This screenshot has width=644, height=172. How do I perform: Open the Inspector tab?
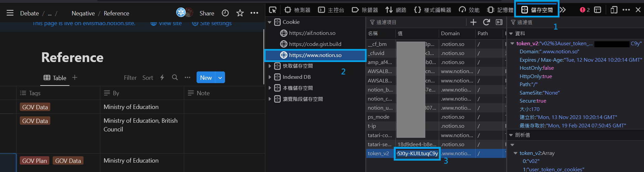(297, 10)
